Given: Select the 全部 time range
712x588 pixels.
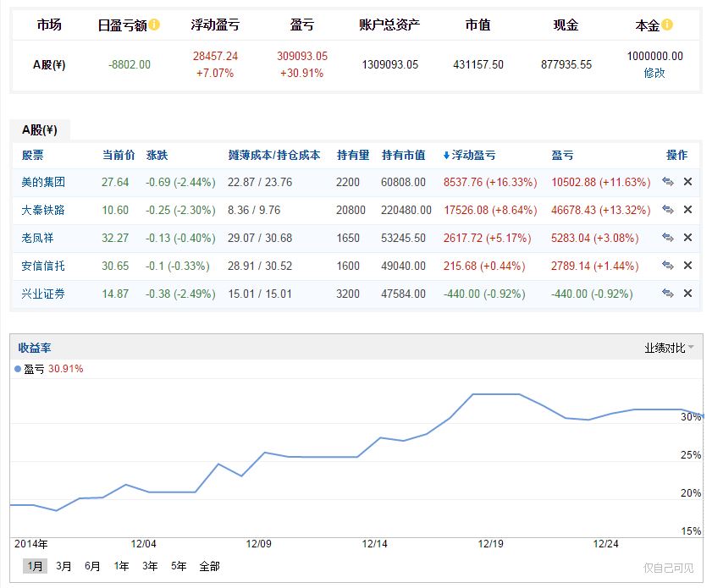Looking at the screenshot, I should [209, 566].
